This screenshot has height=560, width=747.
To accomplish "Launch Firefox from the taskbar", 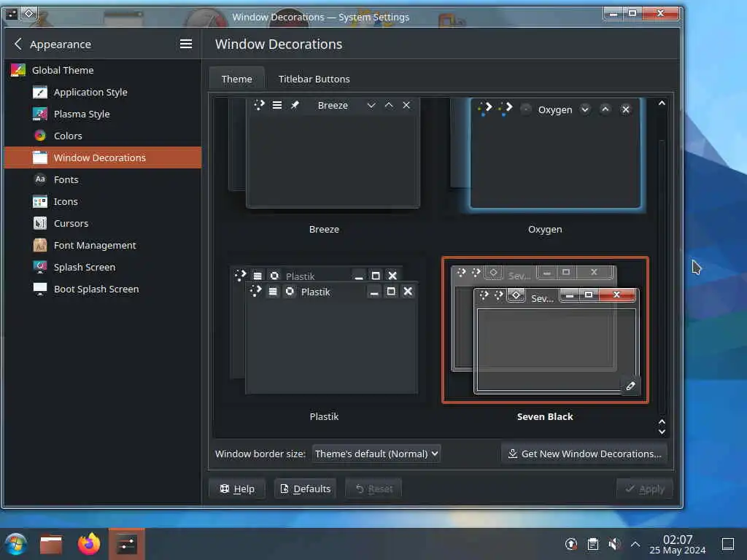I will pyautogui.click(x=89, y=544).
